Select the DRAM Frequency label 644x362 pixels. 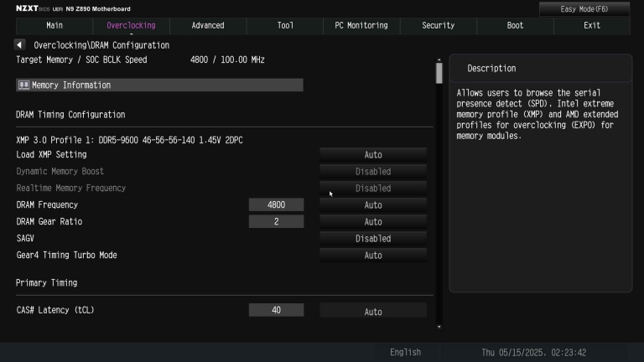47,204
